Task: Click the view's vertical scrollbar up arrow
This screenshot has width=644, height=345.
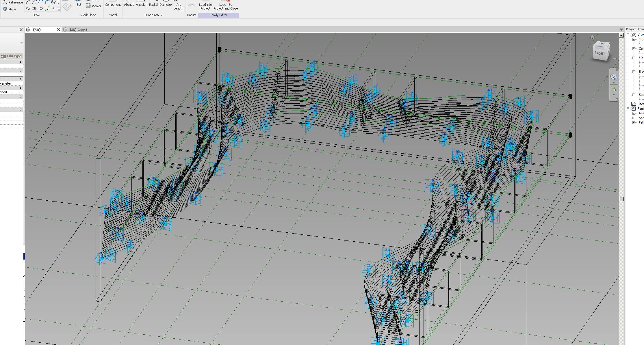Action: click(621, 35)
